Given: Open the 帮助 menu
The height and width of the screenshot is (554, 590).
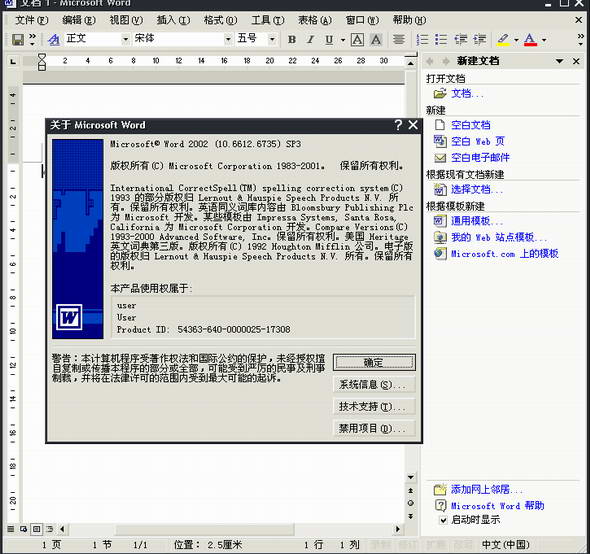Looking at the screenshot, I should tap(409, 20).
